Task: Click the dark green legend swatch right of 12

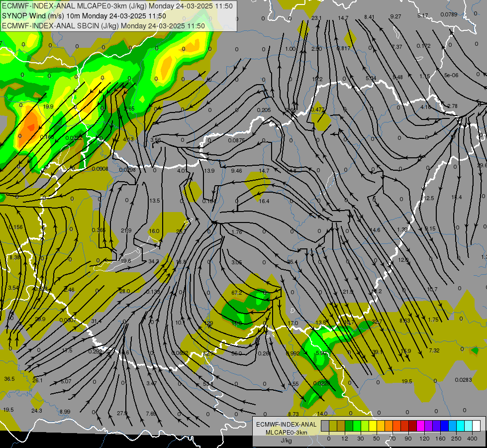Action: (x=349, y=426)
